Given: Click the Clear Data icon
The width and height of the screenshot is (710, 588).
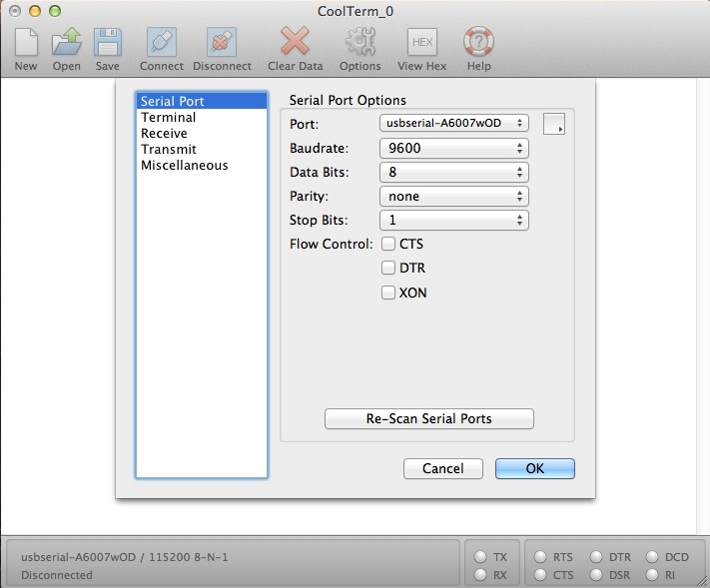Looking at the screenshot, I should pyautogui.click(x=295, y=43).
